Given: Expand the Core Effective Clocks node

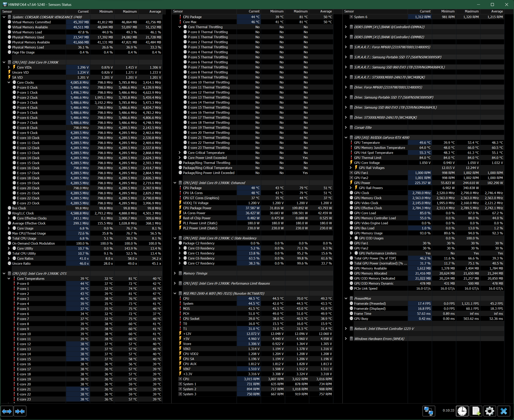Looking at the screenshot, I should tap(9, 218).
